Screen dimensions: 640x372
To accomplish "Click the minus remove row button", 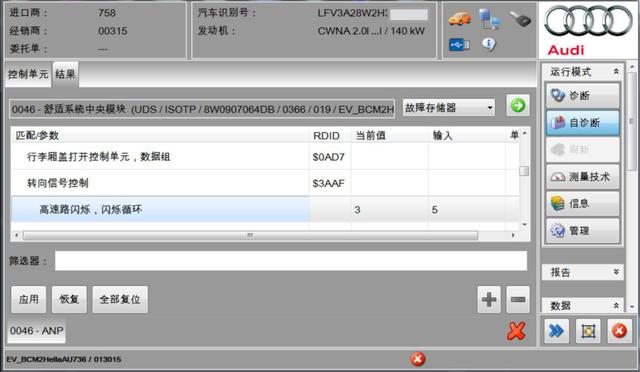I will [x=518, y=299].
